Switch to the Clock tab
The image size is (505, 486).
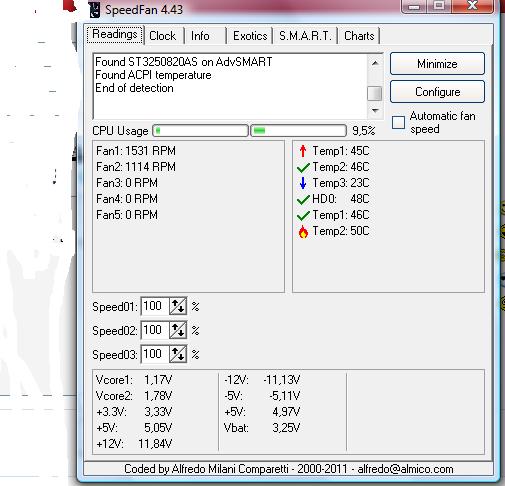pos(162,36)
